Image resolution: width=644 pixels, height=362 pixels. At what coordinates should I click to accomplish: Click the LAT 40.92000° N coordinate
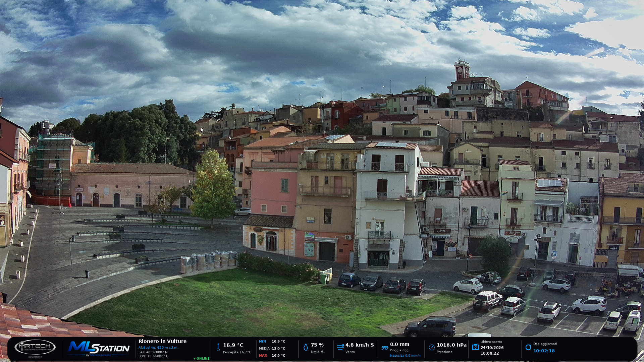click(x=153, y=352)
